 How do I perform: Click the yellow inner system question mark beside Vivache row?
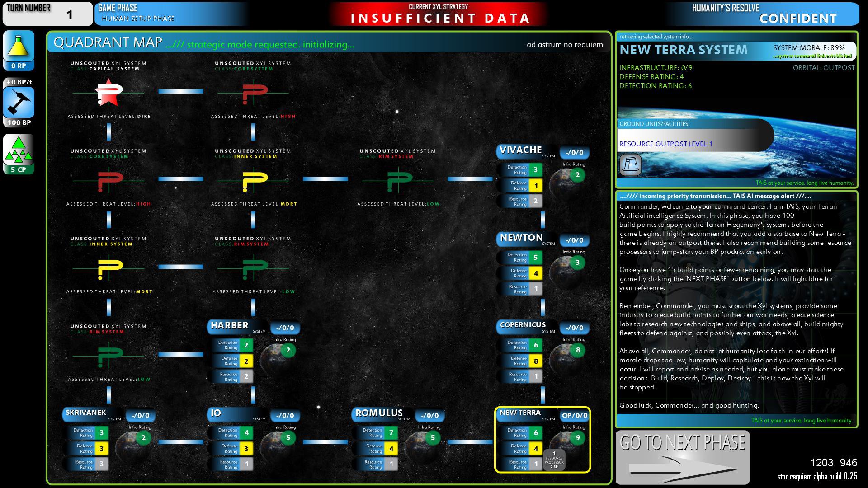point(253,181)
